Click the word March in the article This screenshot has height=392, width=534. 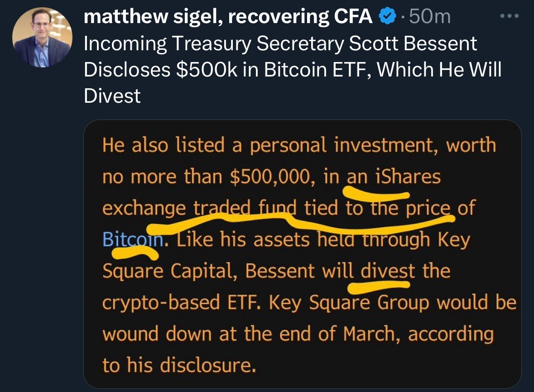371,334
